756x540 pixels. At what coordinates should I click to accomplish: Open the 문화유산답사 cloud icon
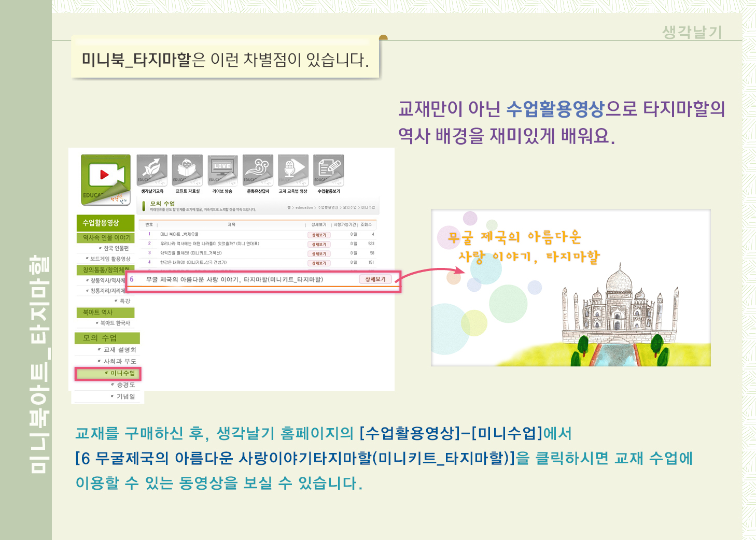(x=258, y=170)
